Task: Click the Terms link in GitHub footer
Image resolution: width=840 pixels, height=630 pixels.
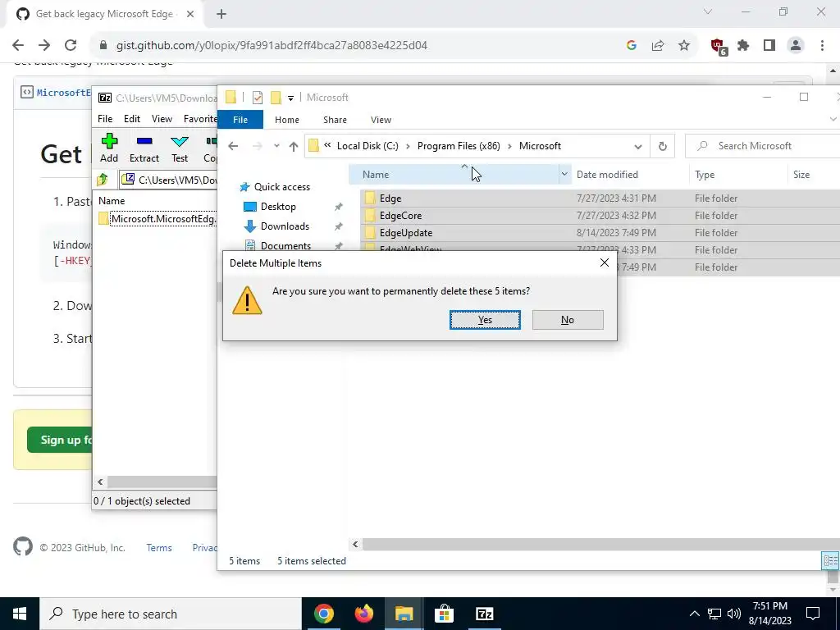Action: click(159, 547)
